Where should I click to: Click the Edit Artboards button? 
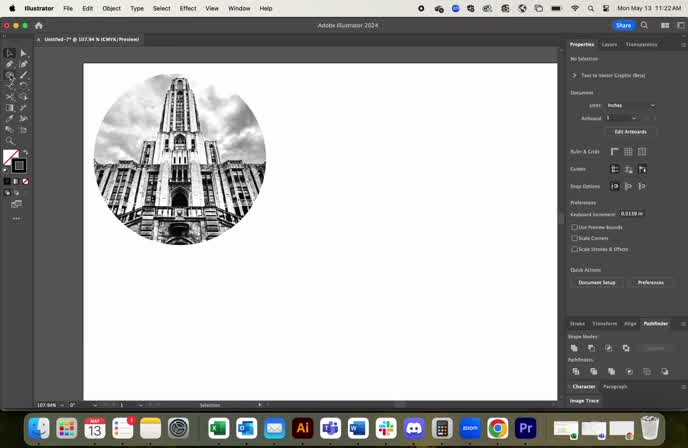tap(631, 132)
